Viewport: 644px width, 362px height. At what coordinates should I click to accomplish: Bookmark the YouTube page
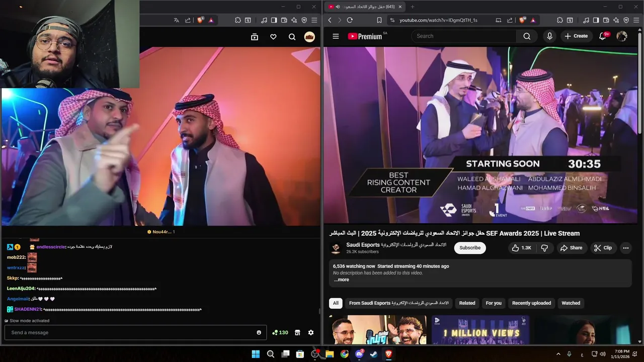pos(379,20)
